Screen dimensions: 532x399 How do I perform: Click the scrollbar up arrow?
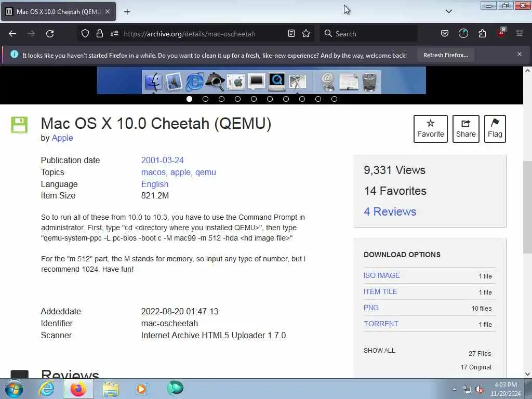pyautogui.click(x=527, y=71)
